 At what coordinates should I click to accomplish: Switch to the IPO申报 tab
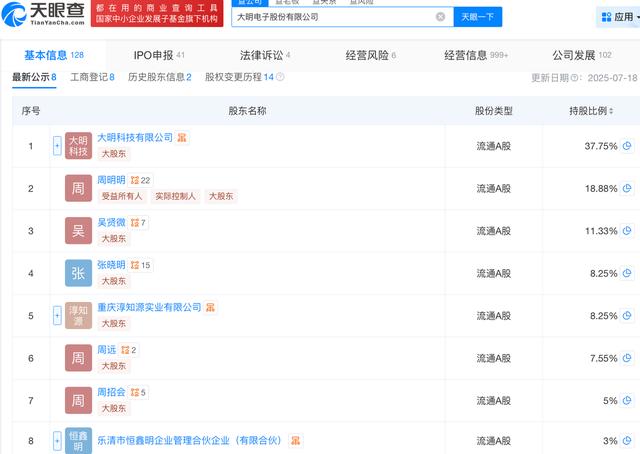click(x=158, y=55)
